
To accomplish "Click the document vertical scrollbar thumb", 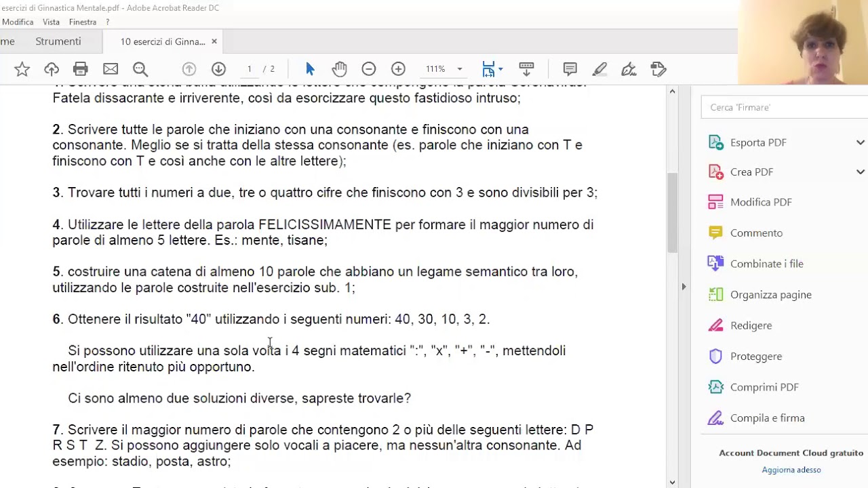I will (x=672, y=212).
